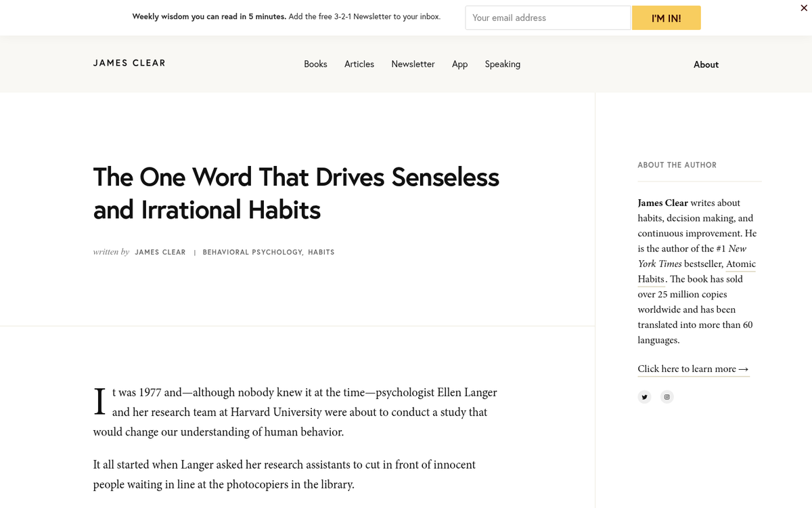Click the drop cap letter I

99,401
